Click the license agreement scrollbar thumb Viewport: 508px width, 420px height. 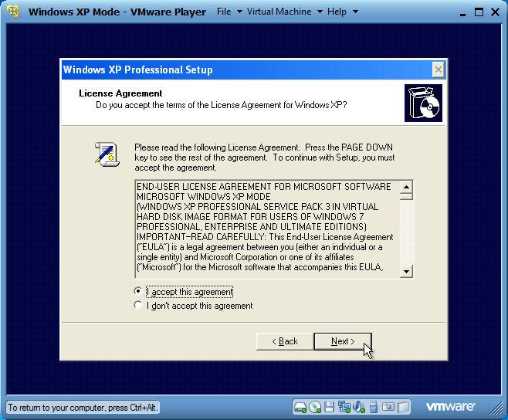(407, 198)
